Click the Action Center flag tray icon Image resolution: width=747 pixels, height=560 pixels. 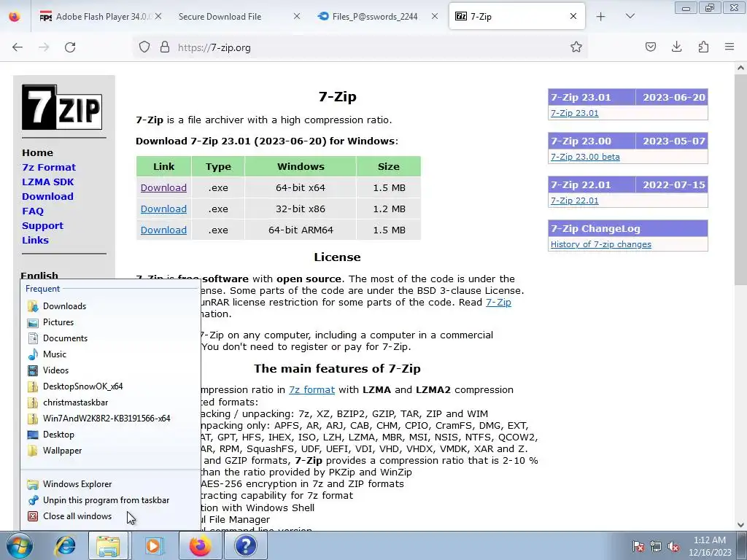point(638,547)
